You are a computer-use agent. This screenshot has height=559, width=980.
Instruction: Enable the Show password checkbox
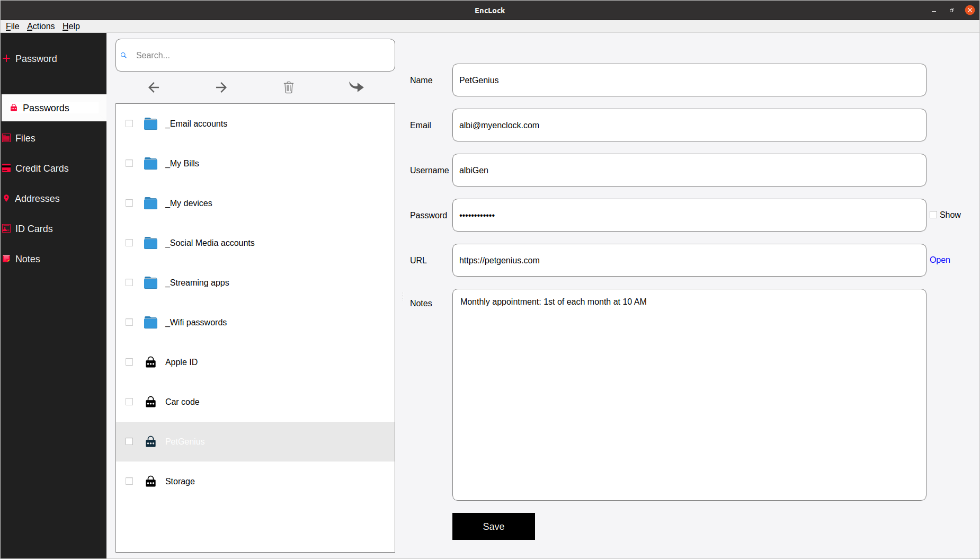pos(933,215)
